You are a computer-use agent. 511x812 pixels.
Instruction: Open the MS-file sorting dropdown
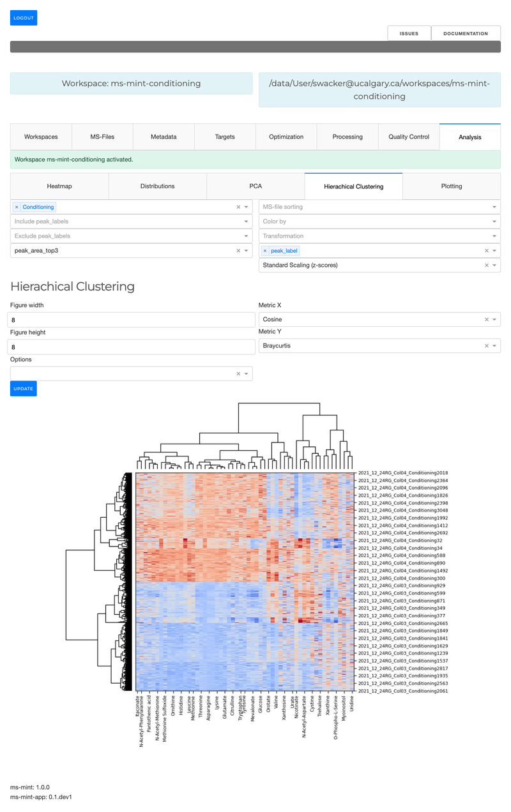pyautogui.click(x=493, y=207)
